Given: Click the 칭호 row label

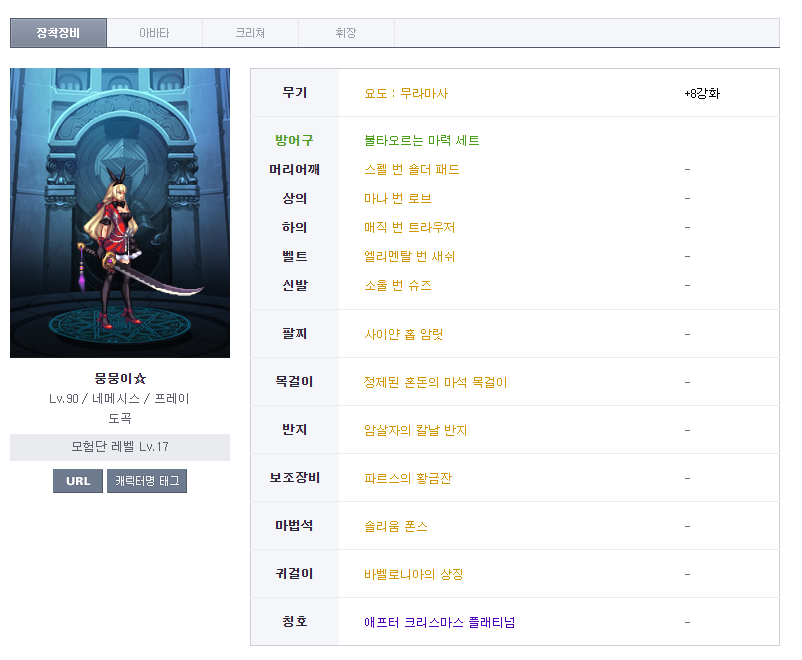Looking at the screenshot, I should coord(295,622).
